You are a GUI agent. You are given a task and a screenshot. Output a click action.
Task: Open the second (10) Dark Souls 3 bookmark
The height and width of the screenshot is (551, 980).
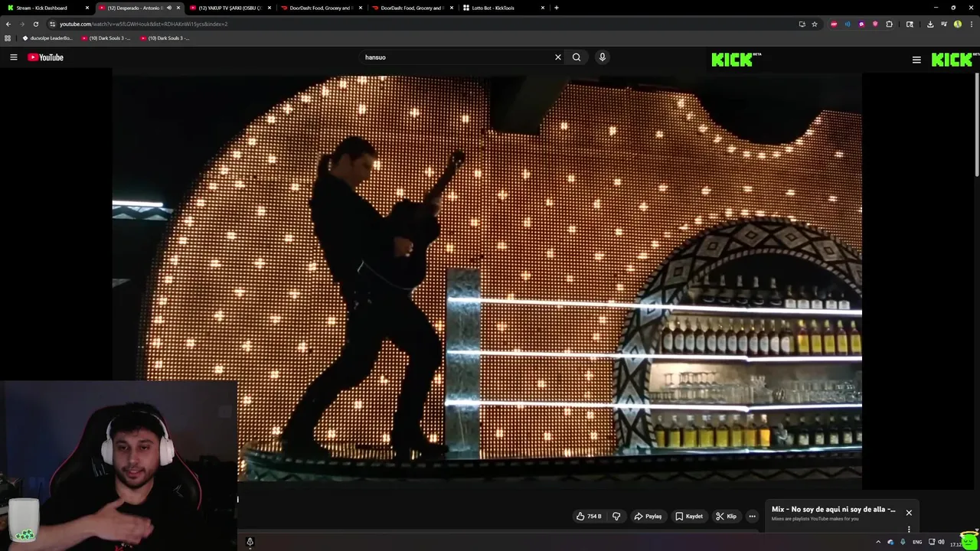(x=165, y=37)
